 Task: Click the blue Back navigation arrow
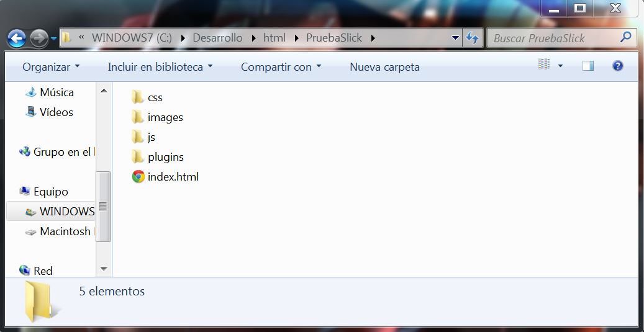(x=17, y=38)
